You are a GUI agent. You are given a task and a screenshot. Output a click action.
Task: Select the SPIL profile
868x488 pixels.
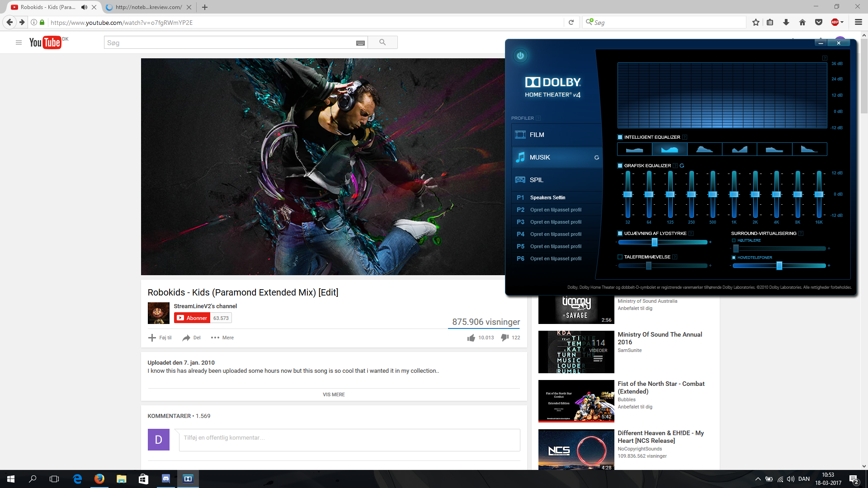557,180
